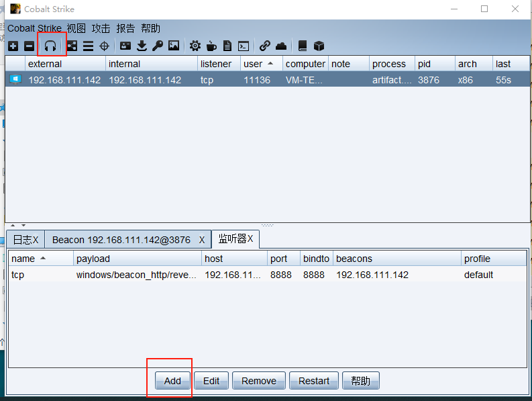Sort sessions by arch column
Viewport: 532px width, 401px height.
(x=474, y=64)
